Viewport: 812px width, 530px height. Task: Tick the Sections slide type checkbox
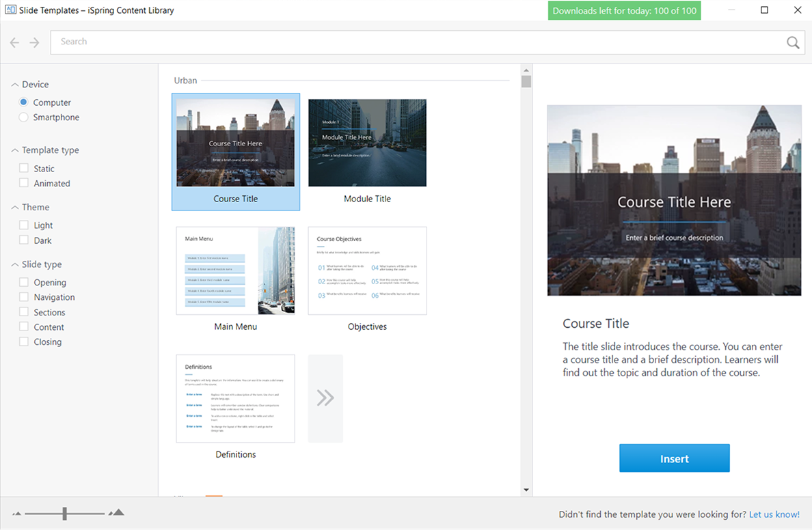(24, 311)
